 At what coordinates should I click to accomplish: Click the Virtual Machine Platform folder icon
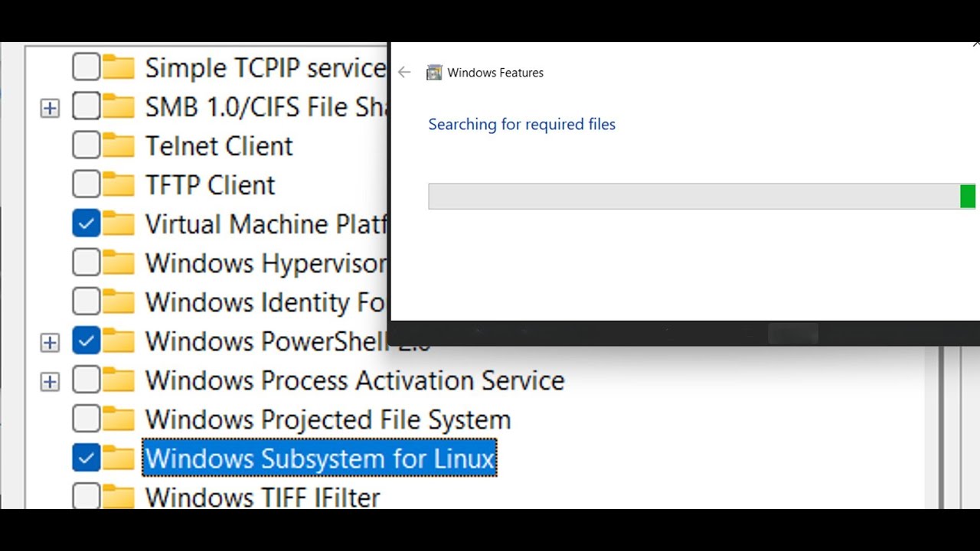pyautogui.click(x=119, y=223)
